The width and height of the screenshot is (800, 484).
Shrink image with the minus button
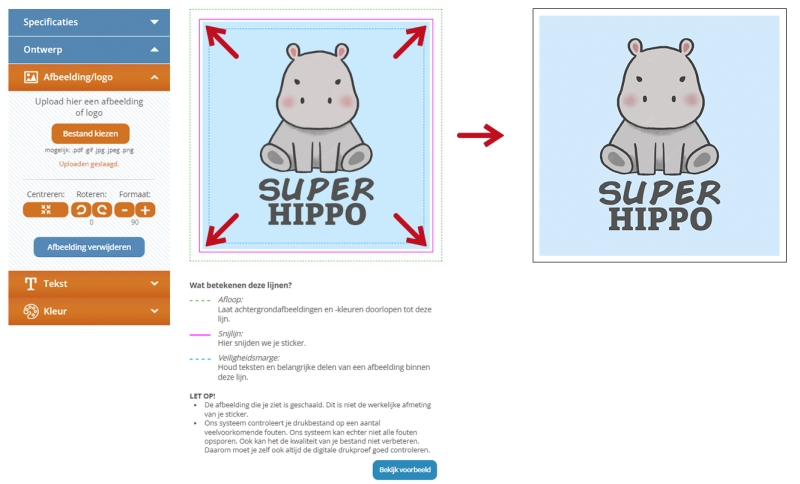pos(124,210)
